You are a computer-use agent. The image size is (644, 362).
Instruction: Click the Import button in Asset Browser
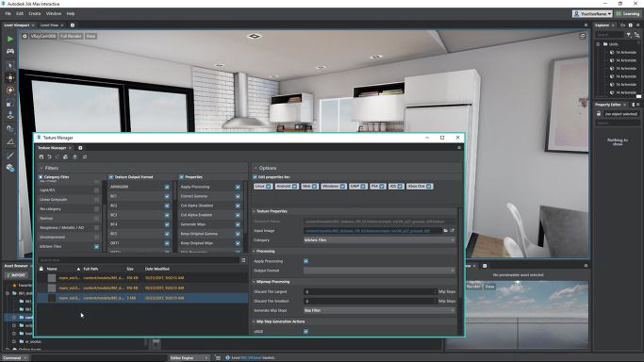[x=16, y=275]
